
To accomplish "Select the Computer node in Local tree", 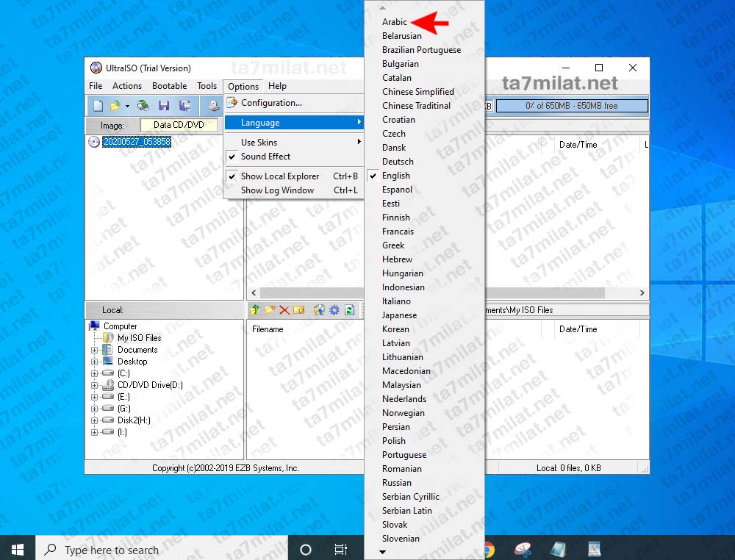I will (x=121, y=326).
